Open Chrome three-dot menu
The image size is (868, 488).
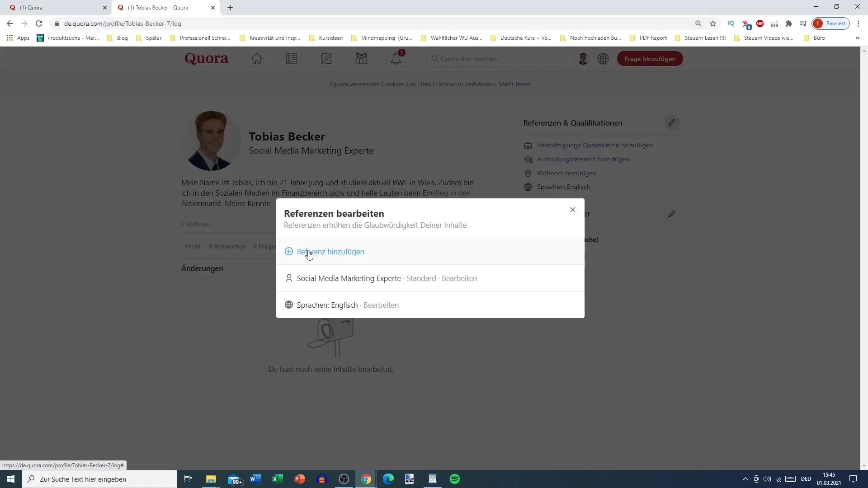pyautogui.click(x=858, y=23)
